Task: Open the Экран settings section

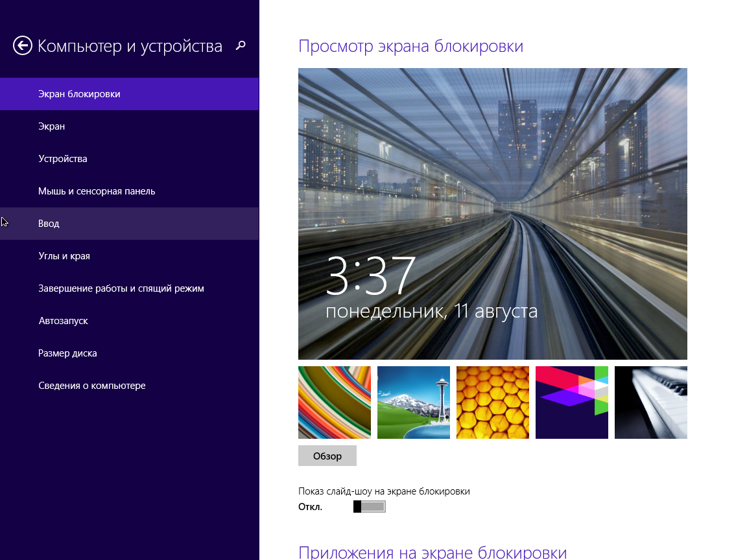Action: pyautogui.click(x=130, y=126)
